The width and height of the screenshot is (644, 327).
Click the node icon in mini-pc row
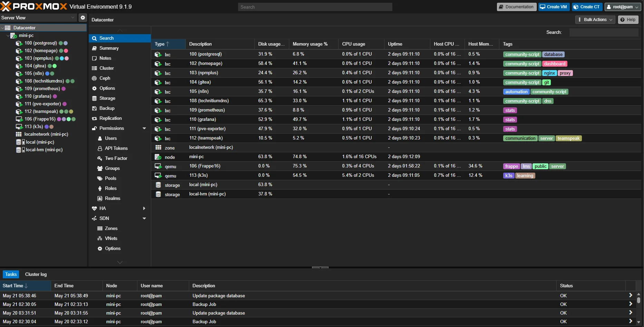(x=158, y=157)
